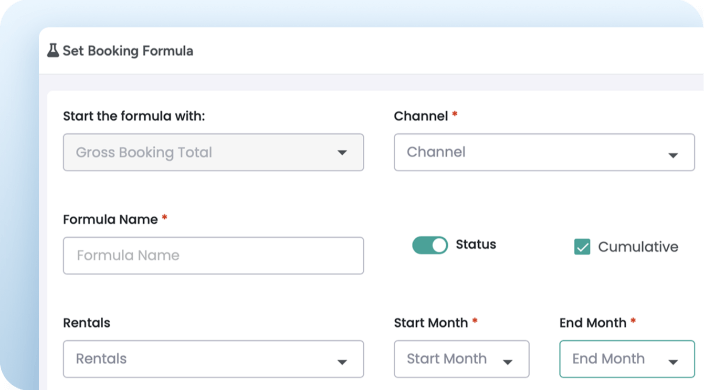Click the End Month caret icon

coord(673,362)
